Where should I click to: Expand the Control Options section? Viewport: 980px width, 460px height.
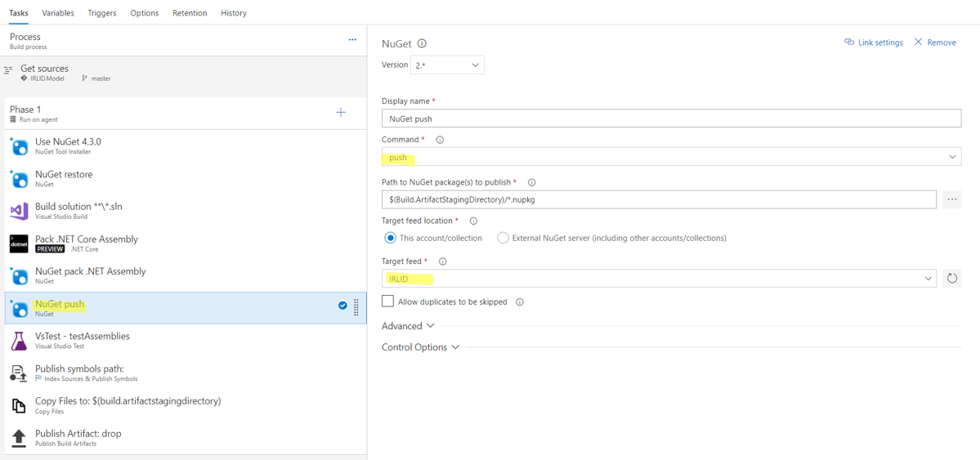coord(420,347)
